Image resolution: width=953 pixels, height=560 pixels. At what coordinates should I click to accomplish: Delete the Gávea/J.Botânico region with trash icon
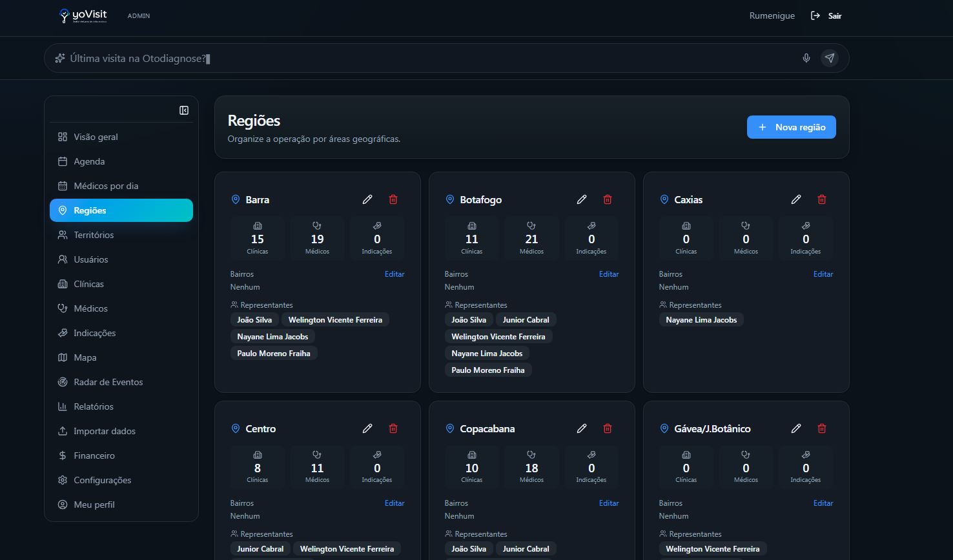click(822, 428)
